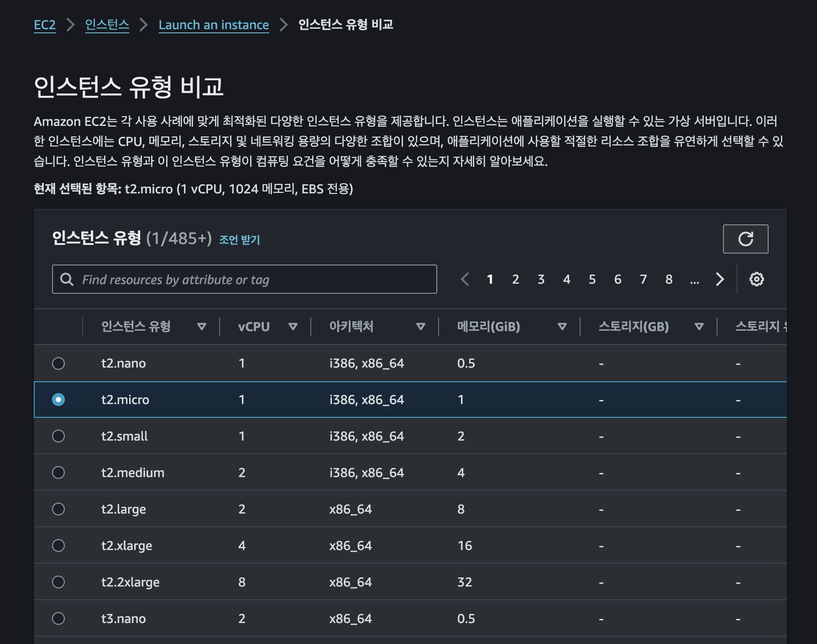Sort by vCPU column arrow
The width and height of the screenshot is (817, 644).
(x=293, y=327)
